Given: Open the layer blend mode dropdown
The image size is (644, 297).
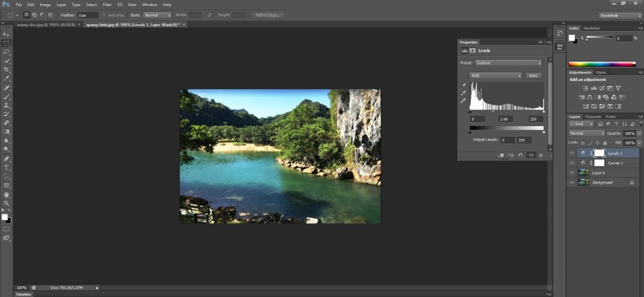Looking at the screenshot, I should [x=587, y=133].
